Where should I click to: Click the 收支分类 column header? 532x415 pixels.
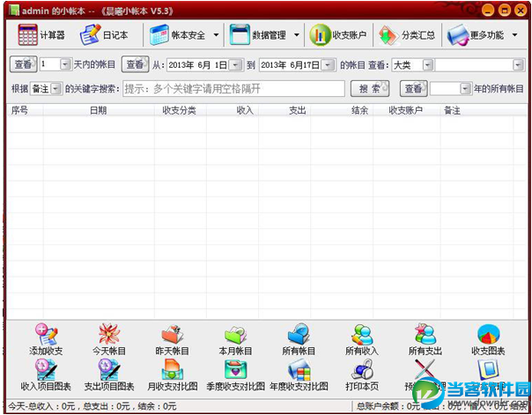click(x=179, y=110)
